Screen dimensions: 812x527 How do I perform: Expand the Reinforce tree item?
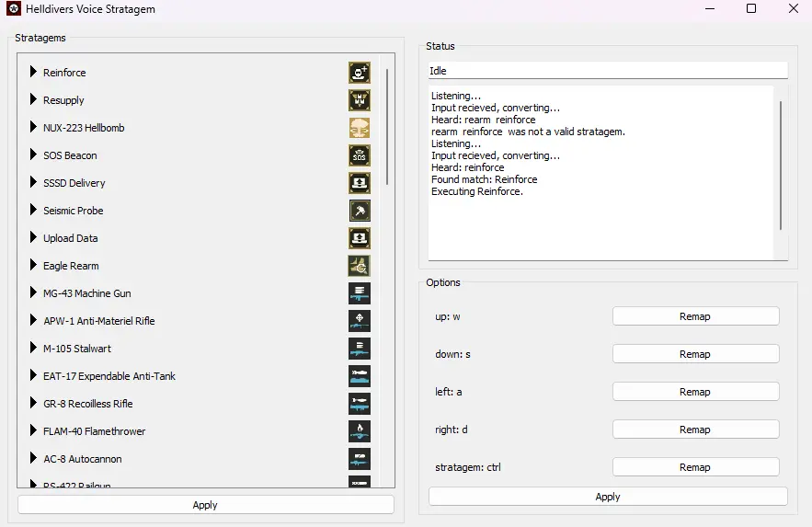click(x=33, y=72)
